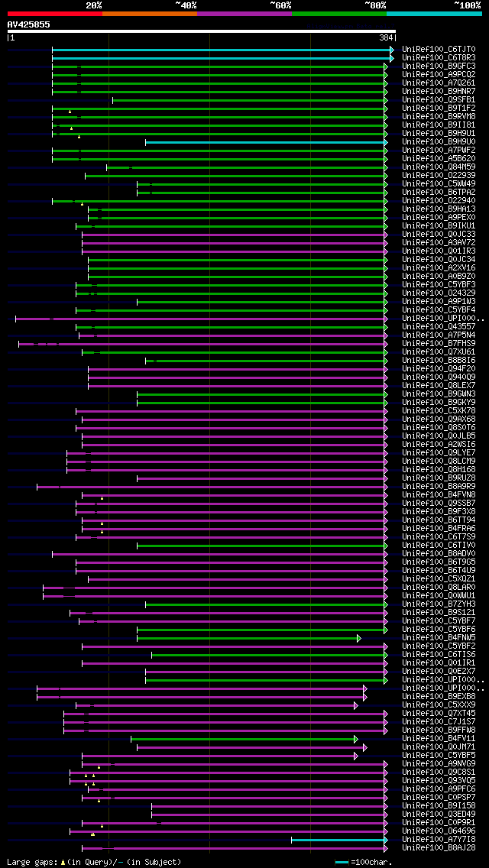
Task: Click the UniRef100_A7PWF2 label
Action: [x=439, y=151]
